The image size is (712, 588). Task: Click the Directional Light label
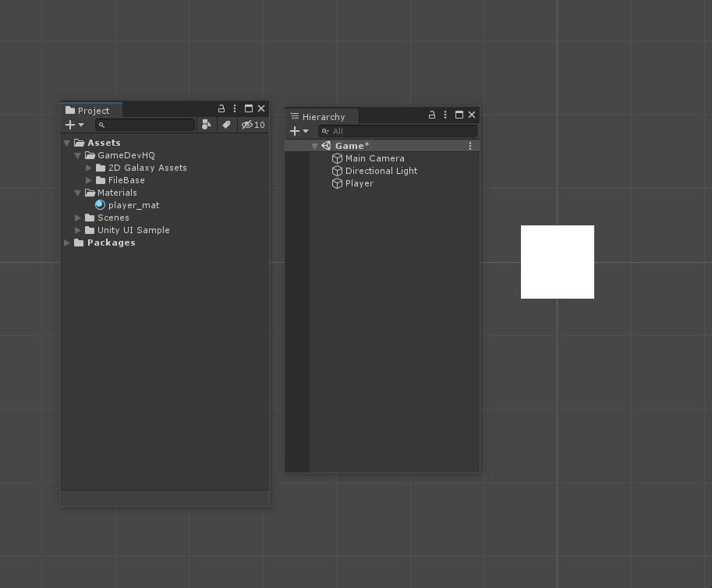click(381, 171)
